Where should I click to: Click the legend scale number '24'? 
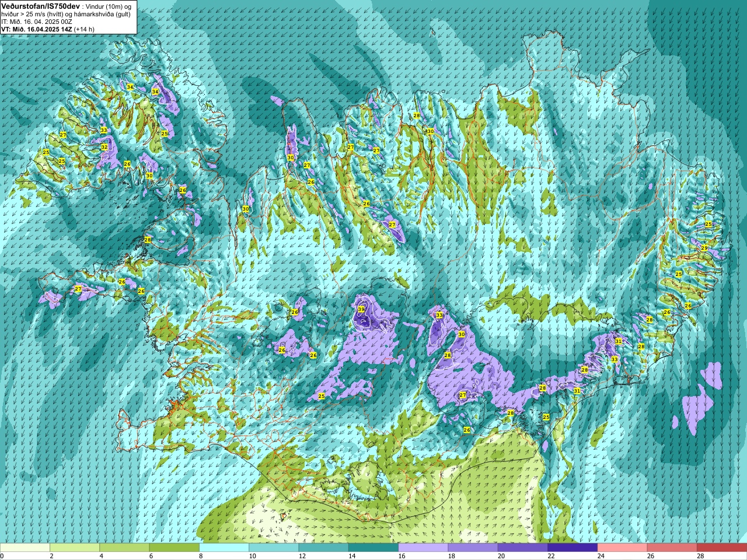click(x=602, y=556)
